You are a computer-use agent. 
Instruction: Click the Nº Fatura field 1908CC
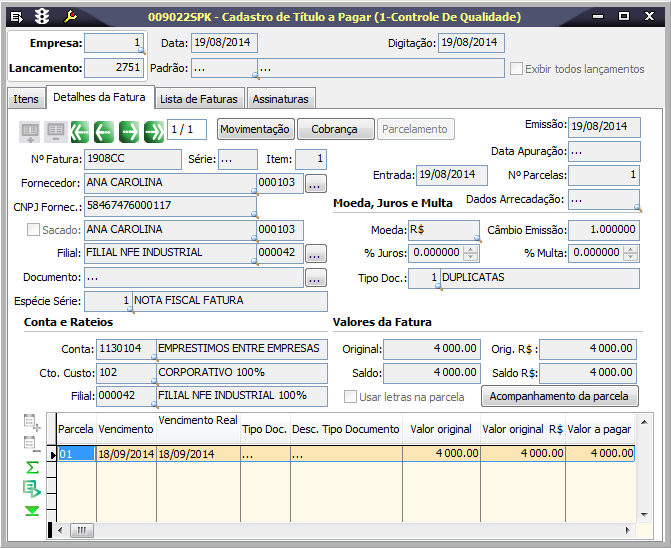pyautogui.click(x=133, y=159)
